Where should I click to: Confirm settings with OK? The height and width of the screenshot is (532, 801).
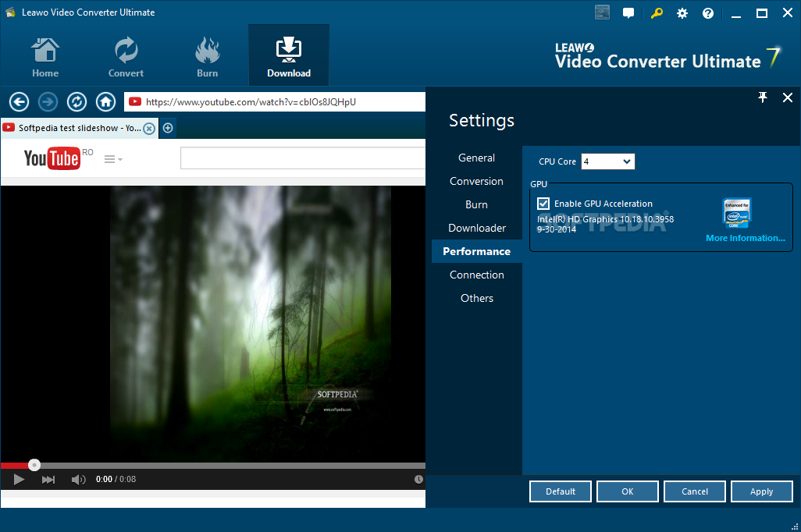click(628, 491)
